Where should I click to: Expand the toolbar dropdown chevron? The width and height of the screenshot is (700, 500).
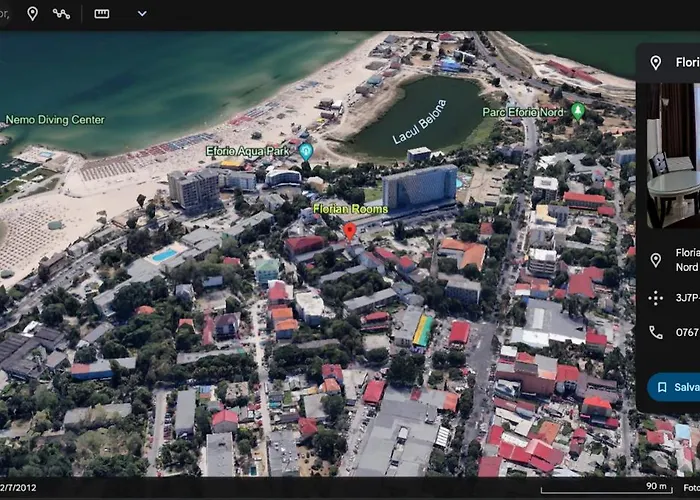coord(142,13)
